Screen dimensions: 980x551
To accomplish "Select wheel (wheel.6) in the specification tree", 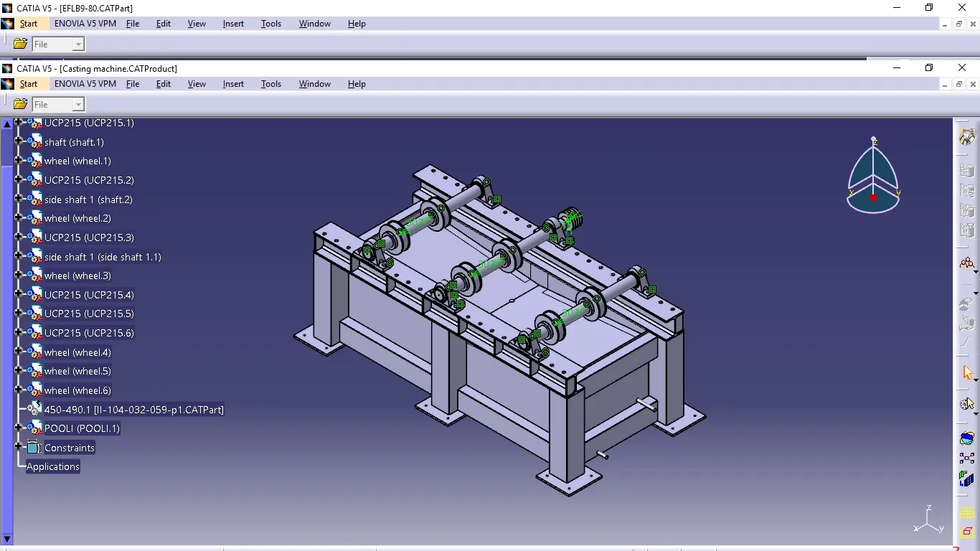I will click(x=77, y=390).
